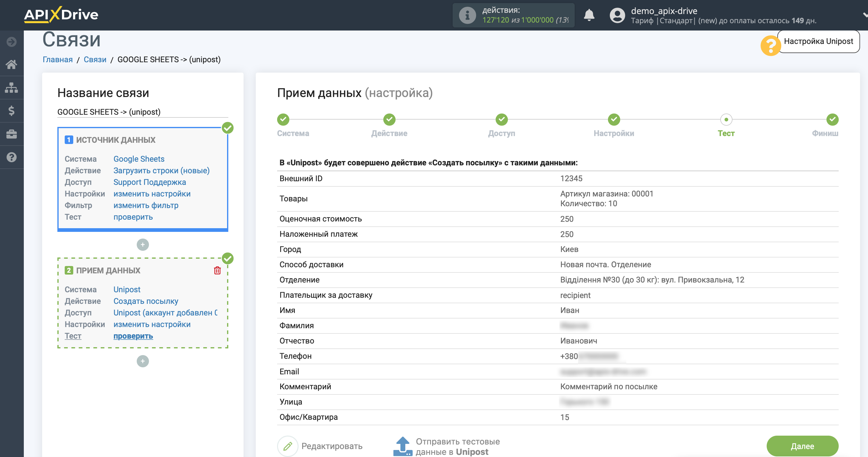Click the Отчество value Иванович
The height and width of the screenshot is (457, 868).
[579, 341]
